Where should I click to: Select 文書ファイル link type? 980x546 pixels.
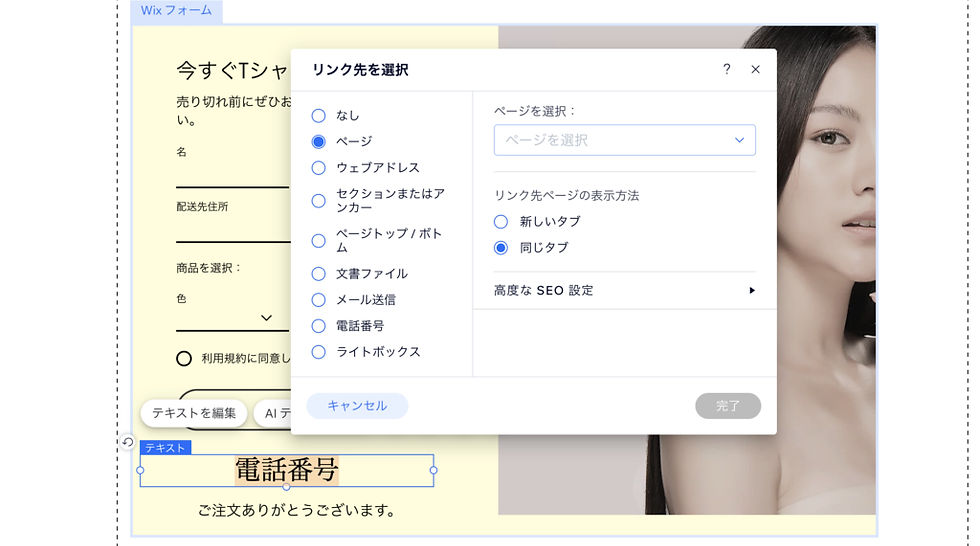tap(319, 274)
